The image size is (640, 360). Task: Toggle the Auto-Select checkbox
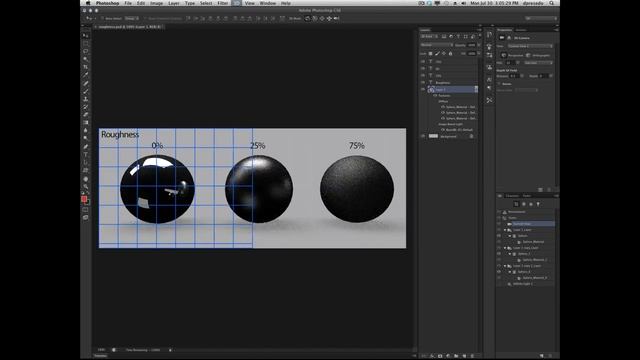[102, 18]
